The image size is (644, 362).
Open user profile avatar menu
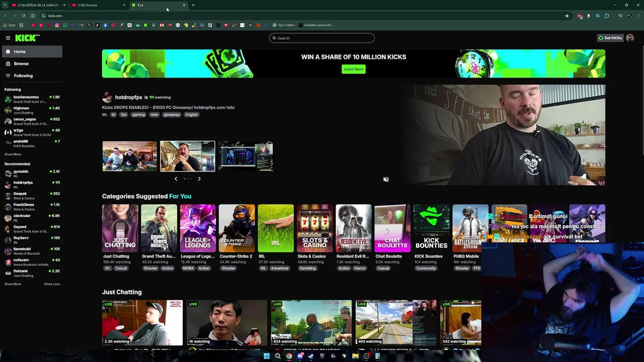630,38
